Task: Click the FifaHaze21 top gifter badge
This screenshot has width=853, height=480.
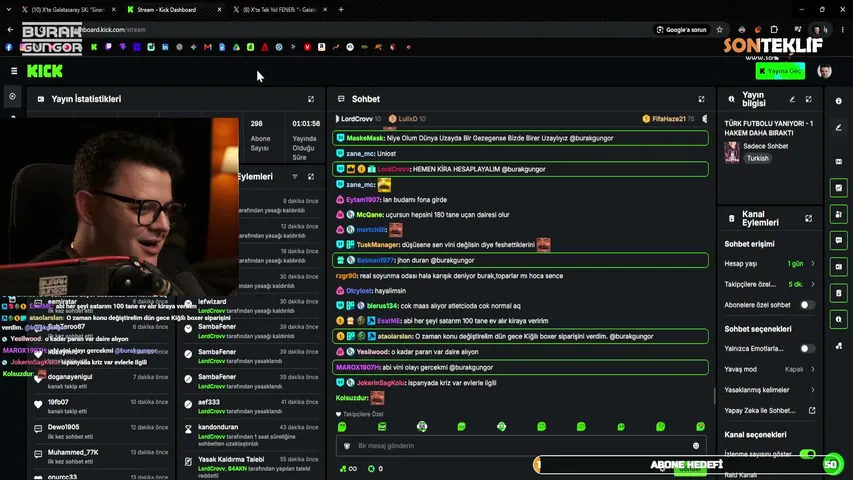Action: (669, 119)
